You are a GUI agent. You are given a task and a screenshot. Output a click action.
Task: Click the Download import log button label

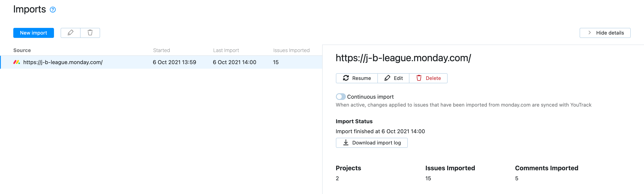coord(376,143)
